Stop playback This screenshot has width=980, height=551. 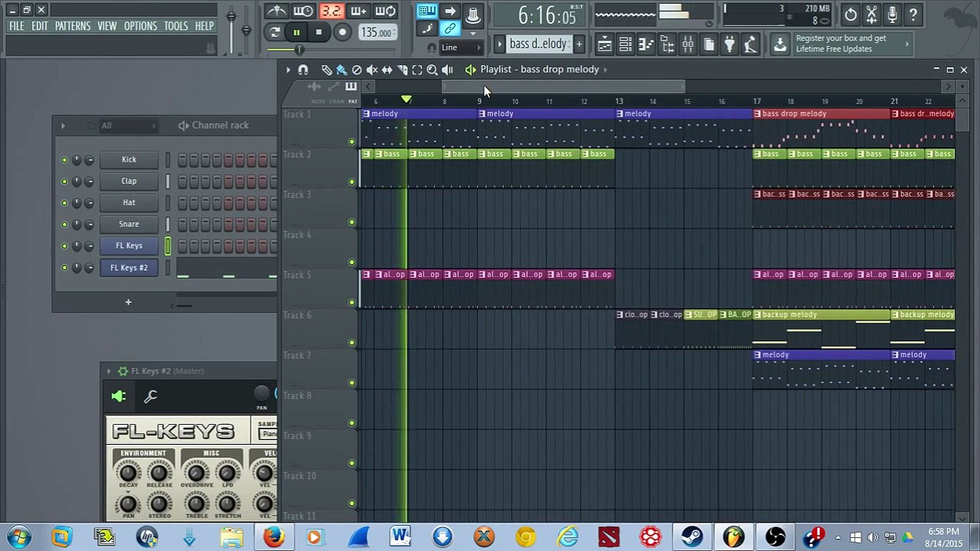(x=318, y=32)
